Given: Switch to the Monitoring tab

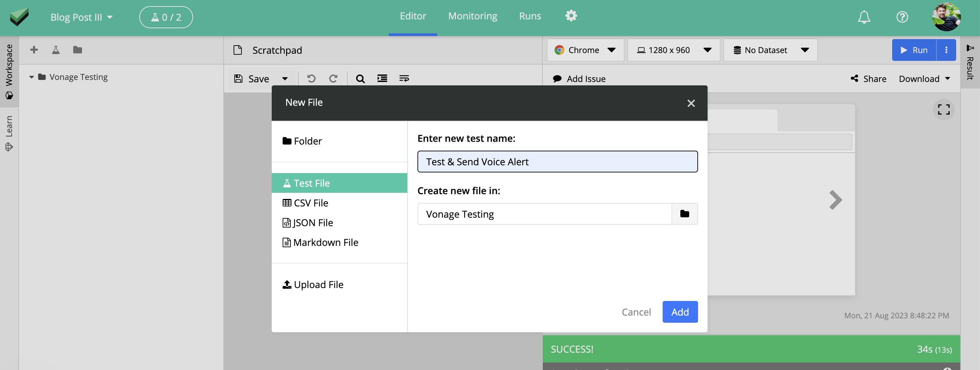Looking at the screenshot, I should pyautogui.click(x=473, y=16).
